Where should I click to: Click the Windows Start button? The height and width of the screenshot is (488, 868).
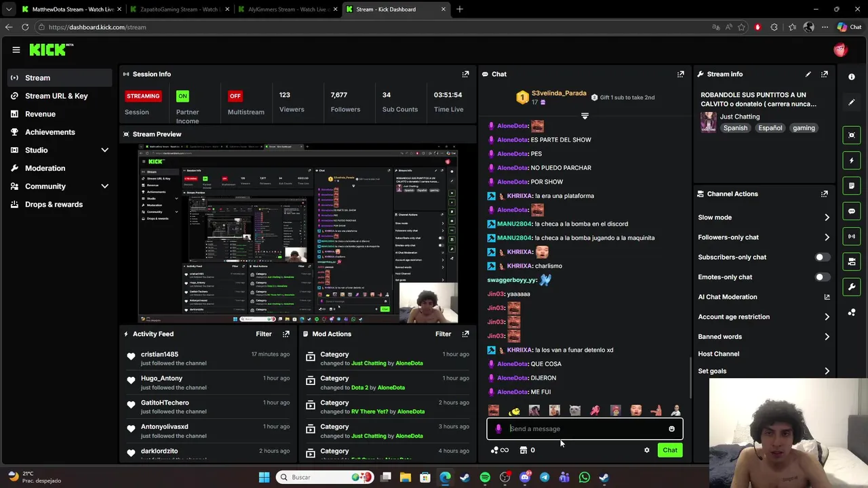[264, 477]
